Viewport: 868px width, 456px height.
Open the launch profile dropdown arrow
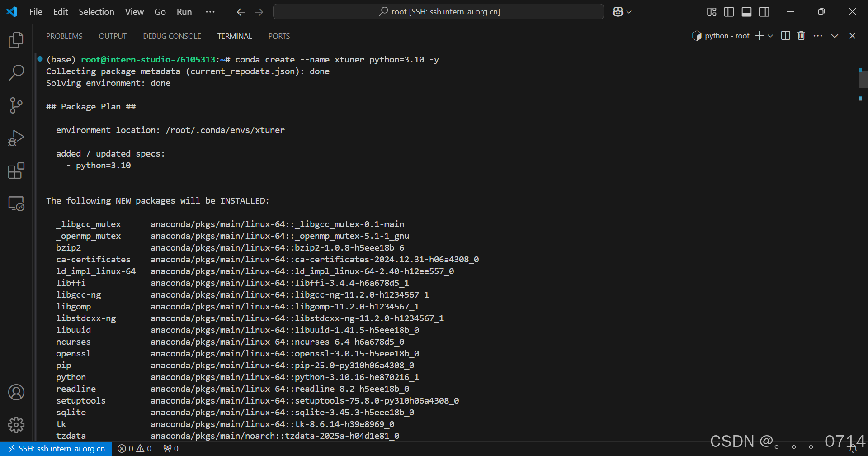[x=770, y=36]
